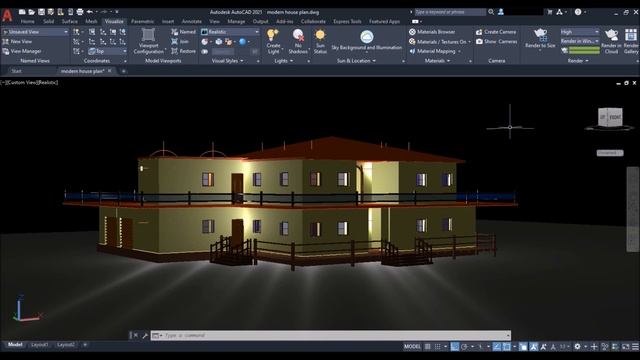Click the Material Mapping button

tap(434, 51)
